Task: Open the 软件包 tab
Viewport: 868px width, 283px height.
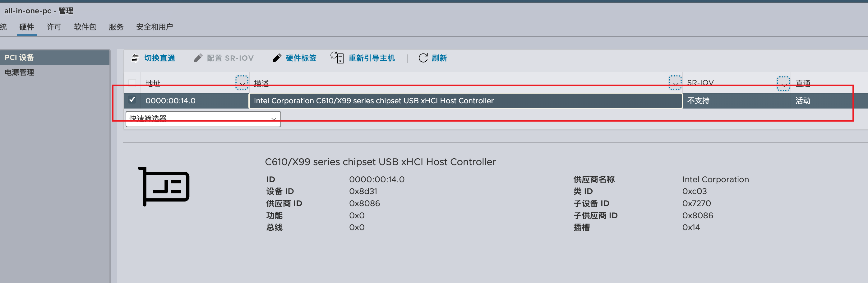Action: click(x=85, y=27)
